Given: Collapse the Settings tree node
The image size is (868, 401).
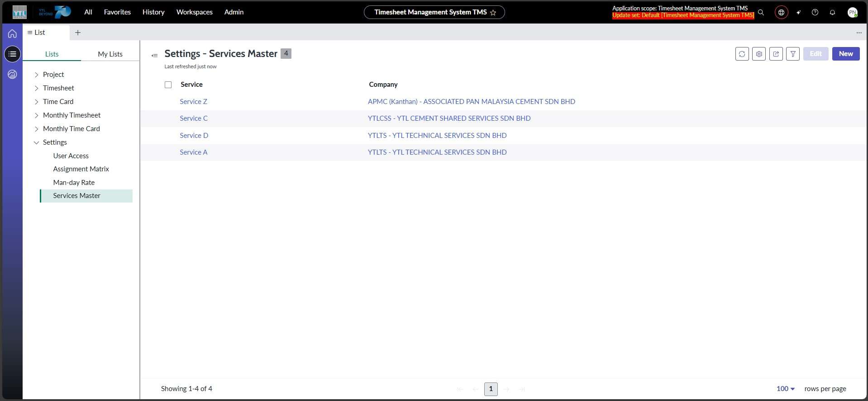Looking at the screenshot, I should point(37,142).
